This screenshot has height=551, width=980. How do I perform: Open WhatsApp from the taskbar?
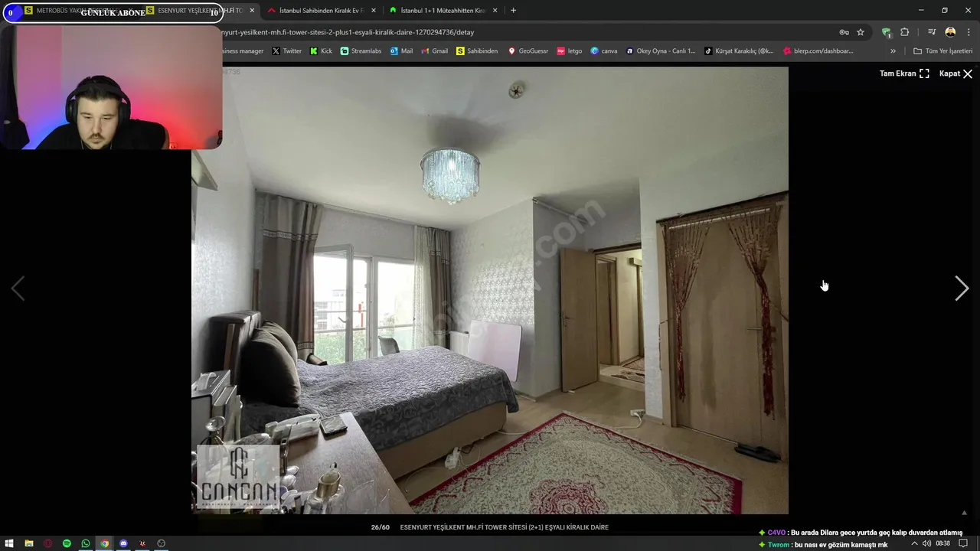coord(86,543)
